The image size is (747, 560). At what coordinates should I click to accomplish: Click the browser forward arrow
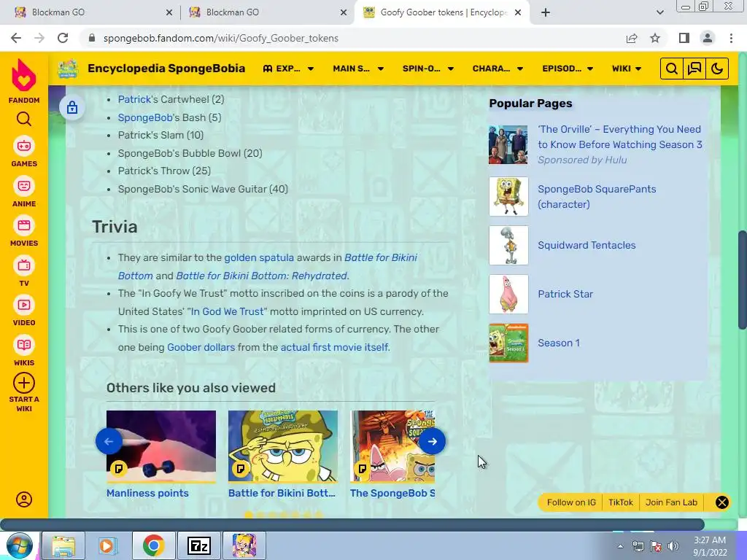pos(39,38)
